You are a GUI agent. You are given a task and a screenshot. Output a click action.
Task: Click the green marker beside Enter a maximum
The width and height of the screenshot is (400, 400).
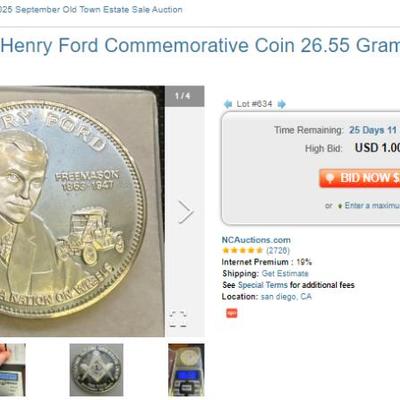(x=340, y=206)
